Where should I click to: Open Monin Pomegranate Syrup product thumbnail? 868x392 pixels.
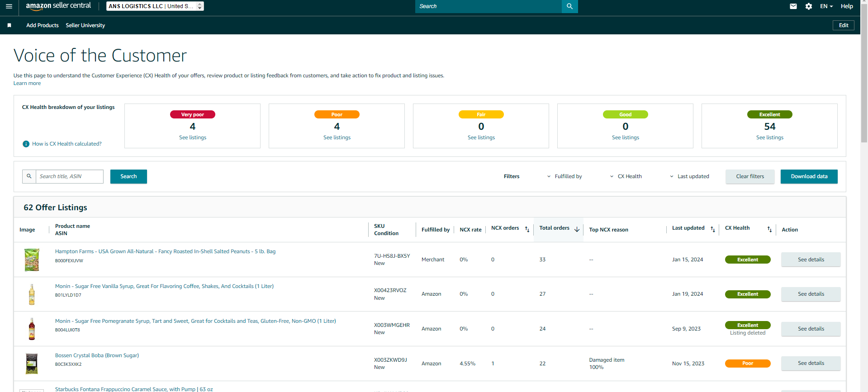[x=32, y=329]
